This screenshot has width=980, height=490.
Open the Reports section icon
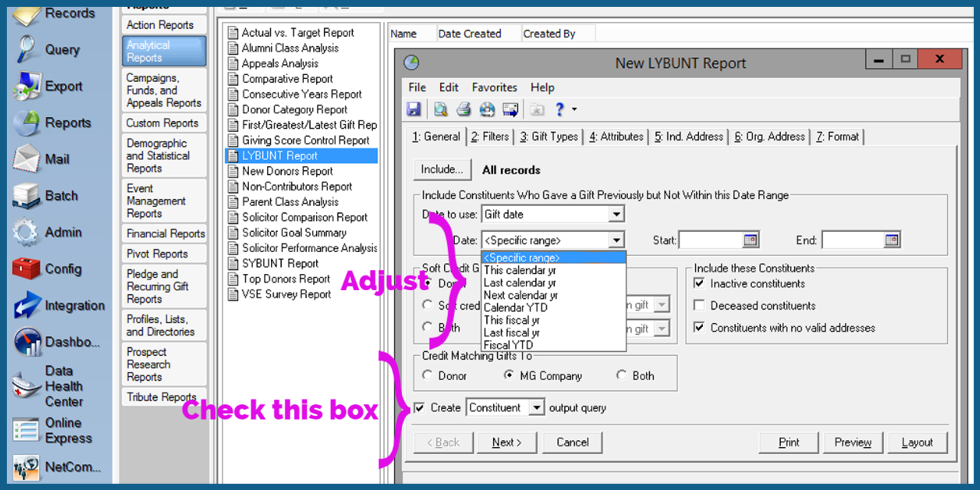pos(27,123)
